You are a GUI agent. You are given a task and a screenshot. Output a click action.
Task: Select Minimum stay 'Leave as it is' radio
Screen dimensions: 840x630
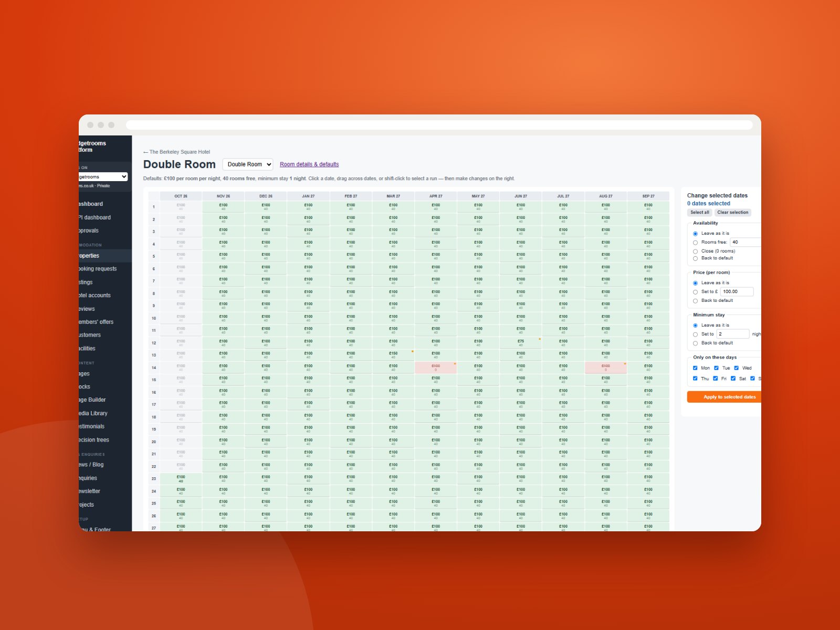pos(695,325)
